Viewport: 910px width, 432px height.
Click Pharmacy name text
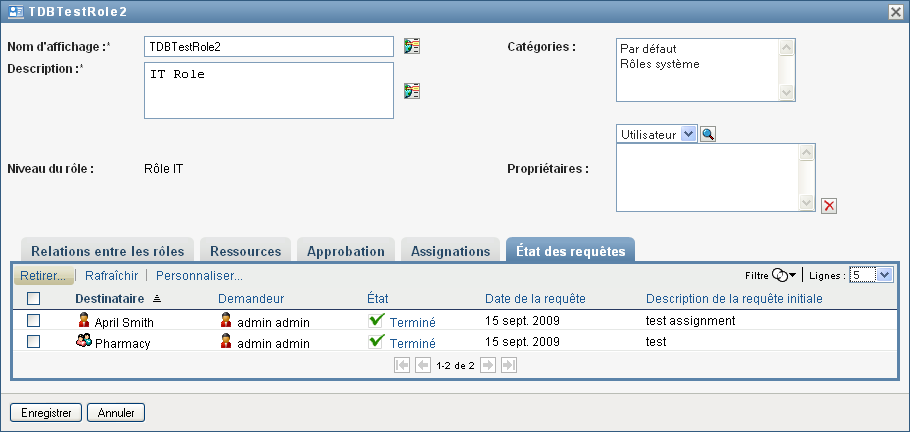tap(122, 344)
